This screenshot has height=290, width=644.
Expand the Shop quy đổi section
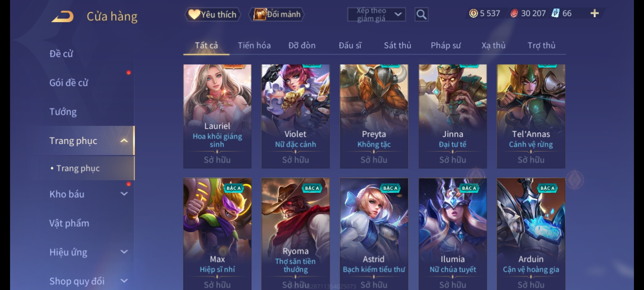(x=124, y=281)
